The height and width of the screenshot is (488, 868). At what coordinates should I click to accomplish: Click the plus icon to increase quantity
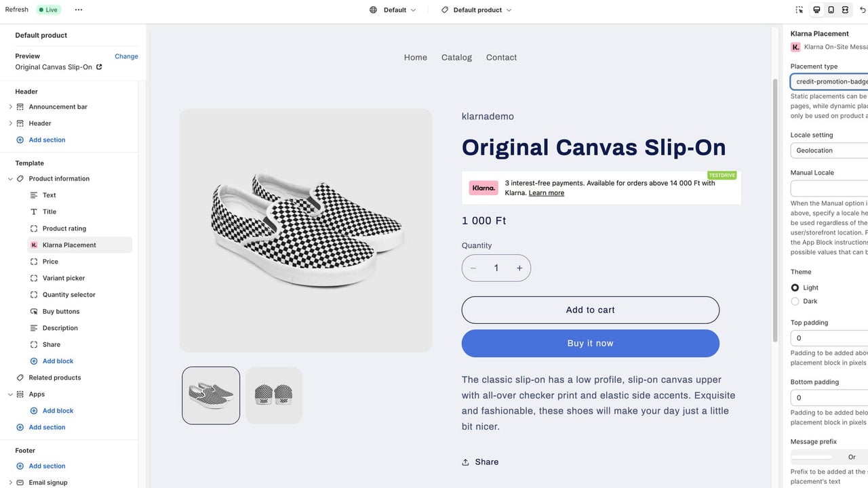click(519, 268)
